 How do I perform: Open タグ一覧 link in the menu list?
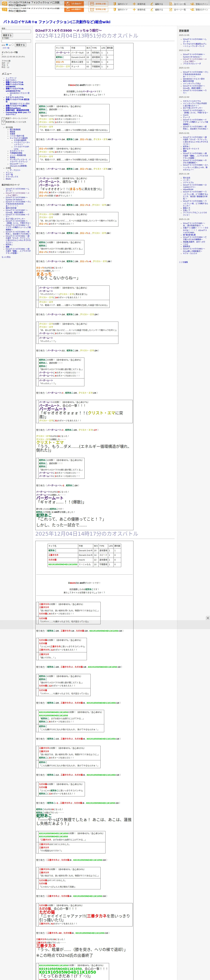(9, 175)
